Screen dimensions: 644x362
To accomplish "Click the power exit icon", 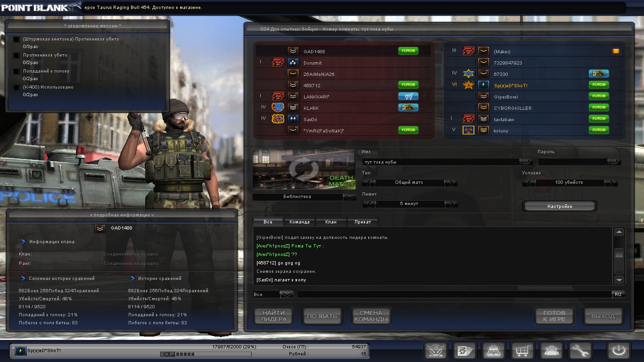I will coord(619,351).
